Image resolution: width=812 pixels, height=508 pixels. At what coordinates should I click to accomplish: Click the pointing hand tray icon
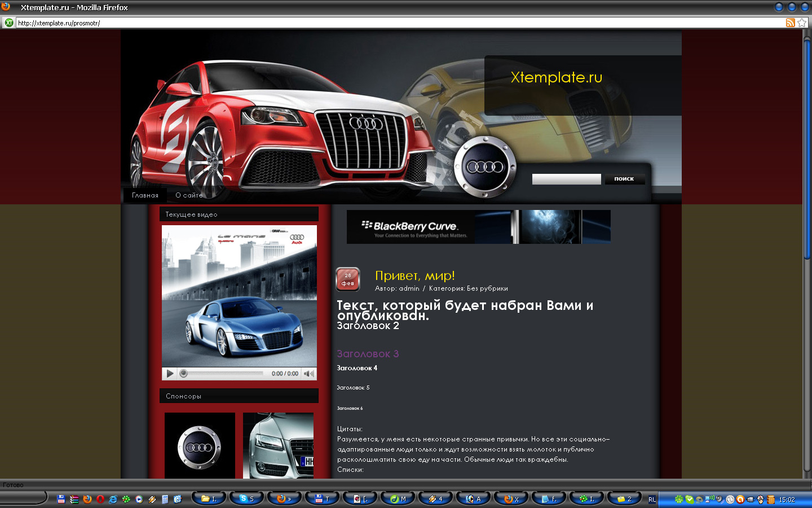click(x=760, y=500)
